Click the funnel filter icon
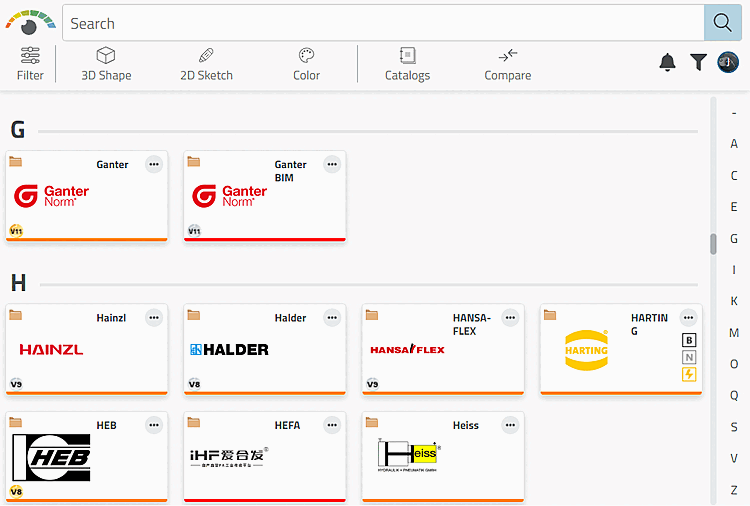The width and height of the screenshot is (750, 506). coord(698,62)
